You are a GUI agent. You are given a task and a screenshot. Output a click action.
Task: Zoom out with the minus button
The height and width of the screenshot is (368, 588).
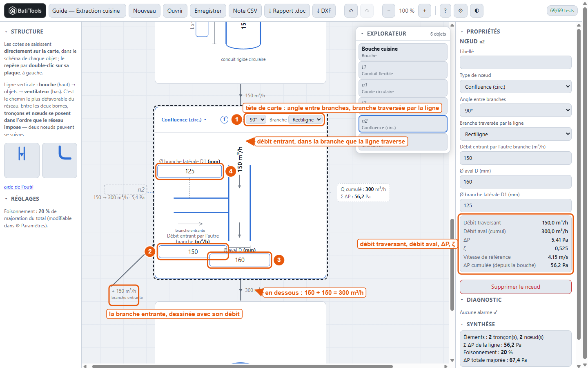click(x=389, y=11)
